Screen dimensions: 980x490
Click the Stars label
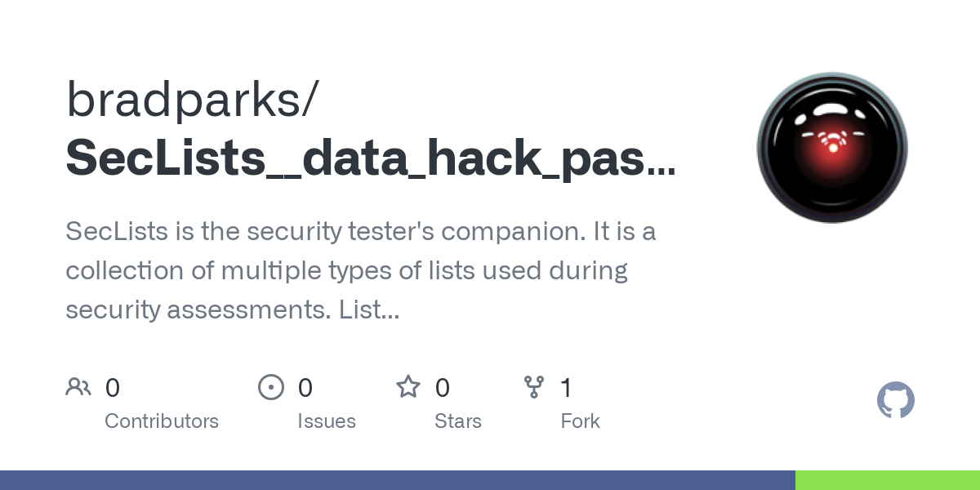pos(458,421)
